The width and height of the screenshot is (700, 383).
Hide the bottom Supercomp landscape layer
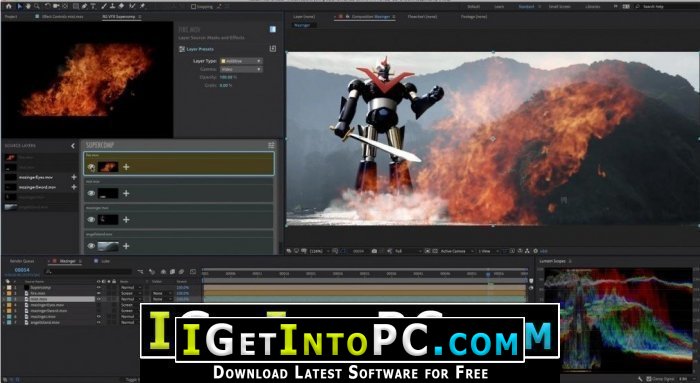click(92, 246)
